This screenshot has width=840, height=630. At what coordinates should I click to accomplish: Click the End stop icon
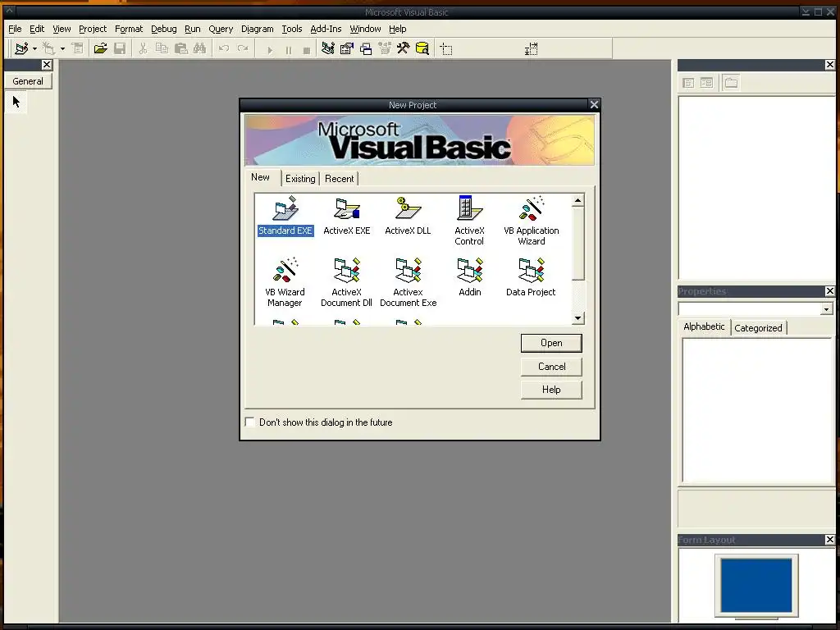[307, 50]
